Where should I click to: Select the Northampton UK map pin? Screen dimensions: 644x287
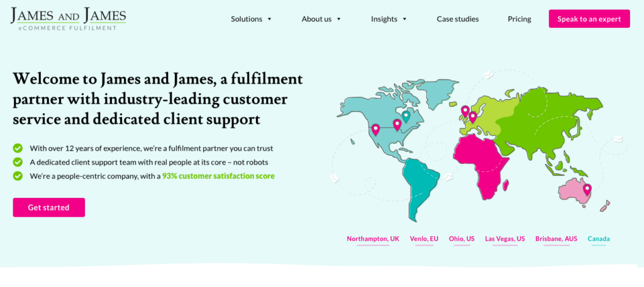[465, 111]
